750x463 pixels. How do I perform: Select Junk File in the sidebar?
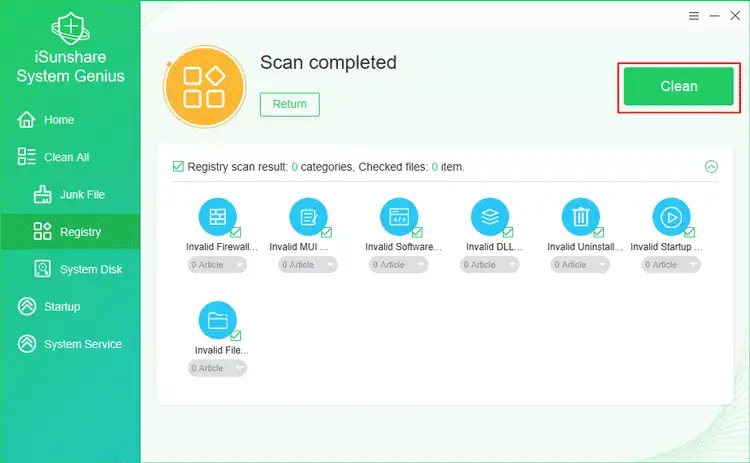pos(70,194)
